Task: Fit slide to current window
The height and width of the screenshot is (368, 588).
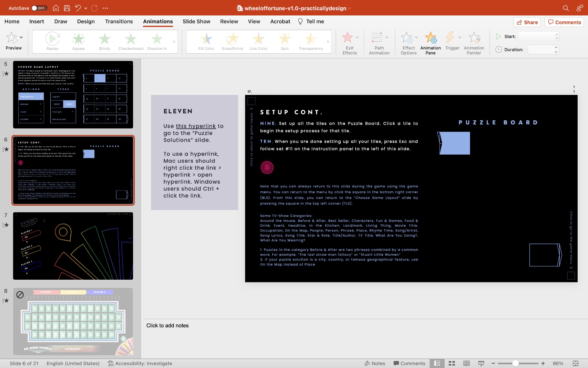Action: [576, 363]
